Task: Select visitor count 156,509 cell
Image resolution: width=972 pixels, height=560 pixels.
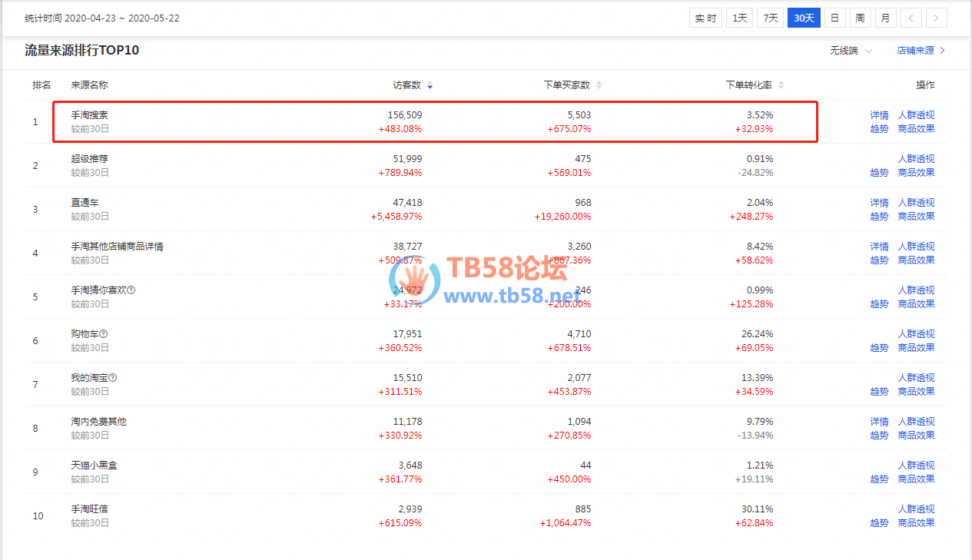Action: 405,115
